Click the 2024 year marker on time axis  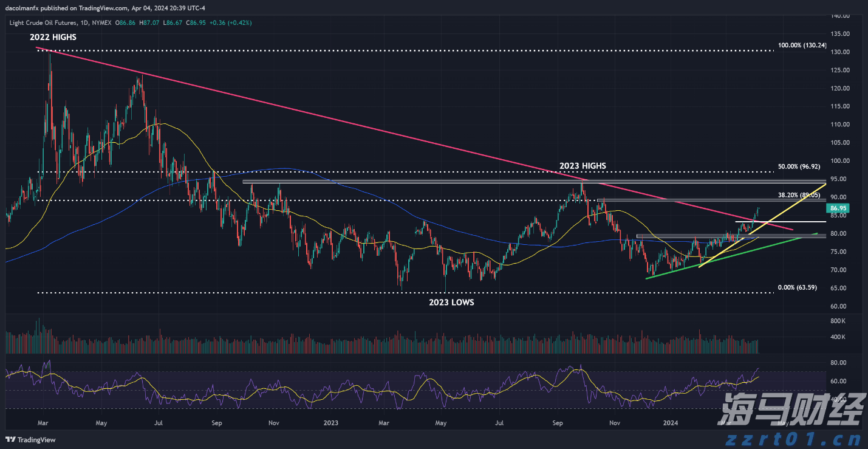click(x=671, y=422)
